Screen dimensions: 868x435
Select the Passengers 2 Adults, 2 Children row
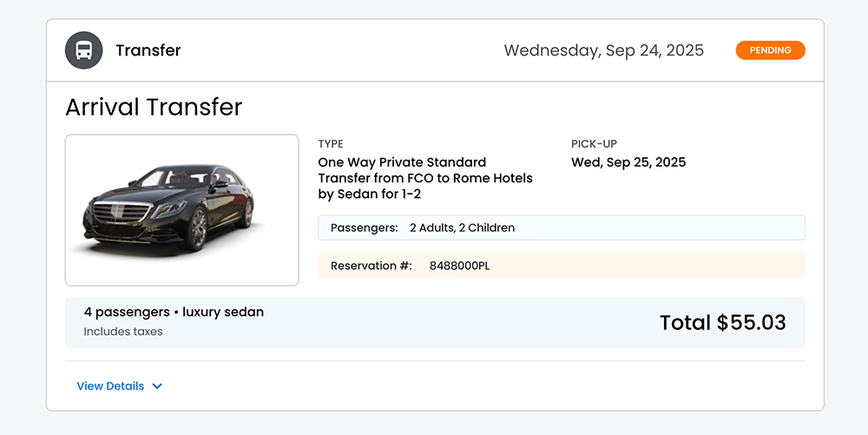[562, 228]
